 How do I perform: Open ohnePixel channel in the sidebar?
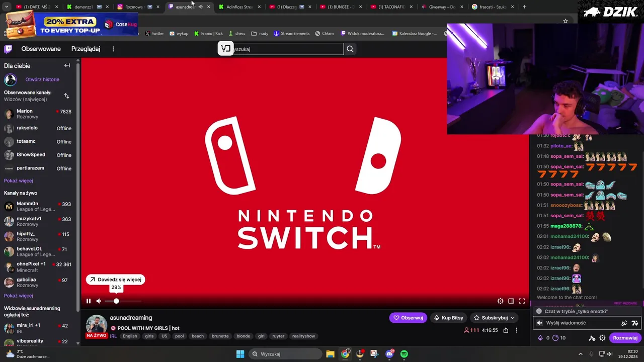point(38,267)
